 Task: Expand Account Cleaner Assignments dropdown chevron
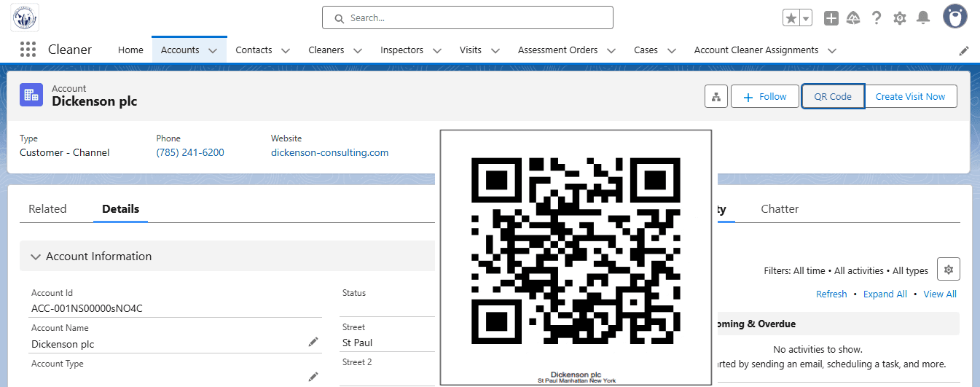click(x=832, y=51)
